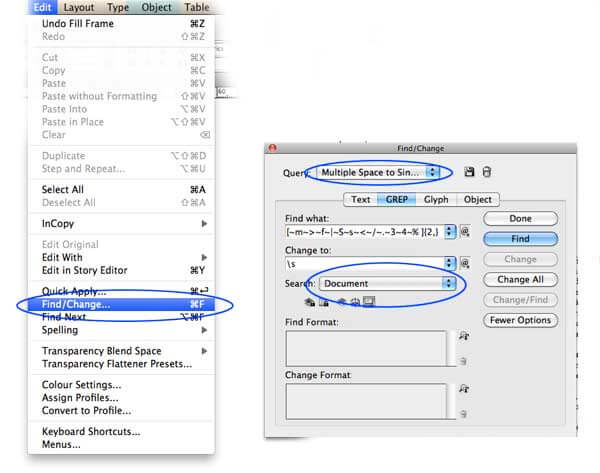Choose Menus item in Edit menu
This screenshot has width=600, height=473.
coord(122,444)
